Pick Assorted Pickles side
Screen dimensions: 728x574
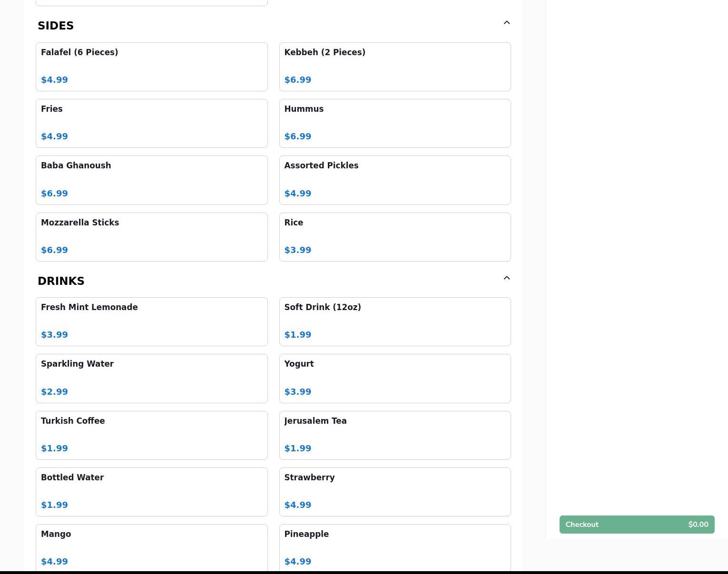pos(394,180)
